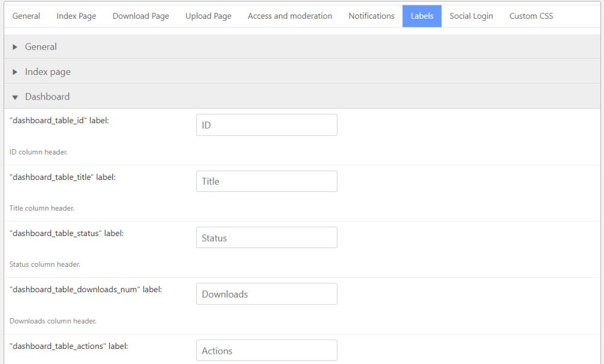Expand the Index page accordion section
This screenshot has width=604, height=364.
click(x=47, y=72)
